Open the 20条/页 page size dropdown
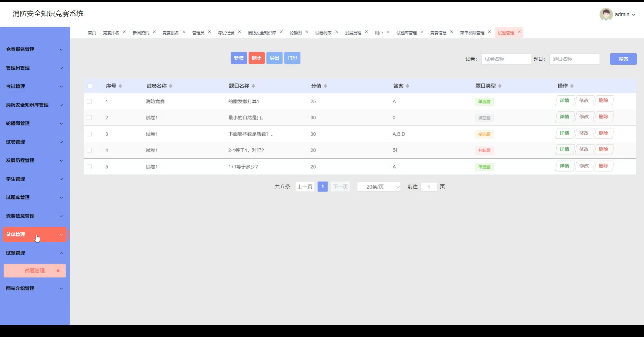 (379, 187)
